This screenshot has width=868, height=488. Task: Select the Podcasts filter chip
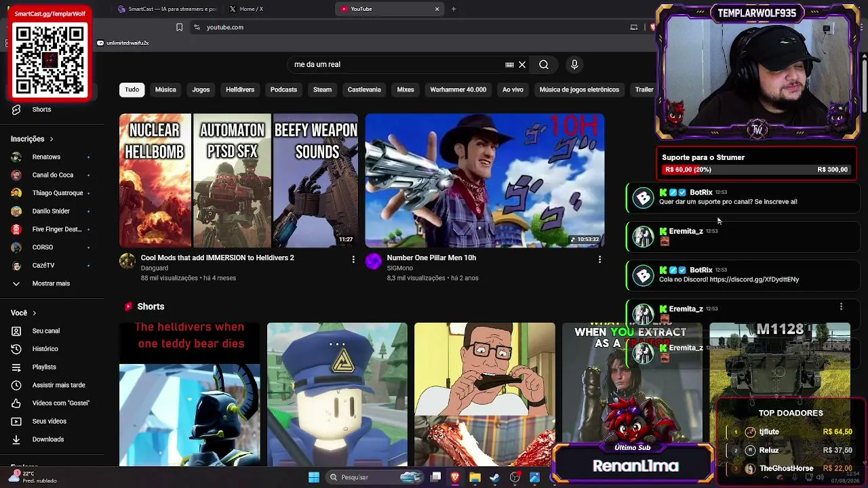tap(283, 89)
